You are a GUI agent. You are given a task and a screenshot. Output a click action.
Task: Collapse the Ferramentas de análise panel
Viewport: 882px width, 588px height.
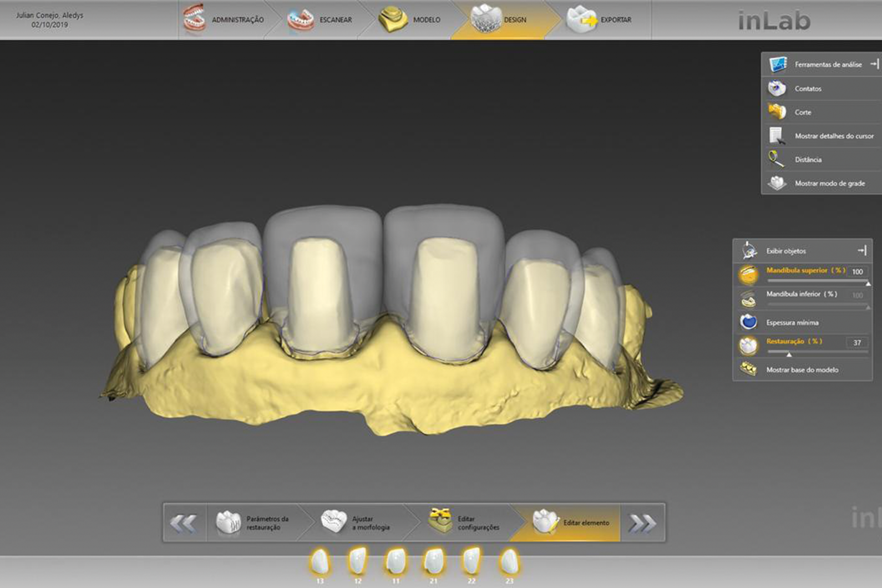point(874,64)
